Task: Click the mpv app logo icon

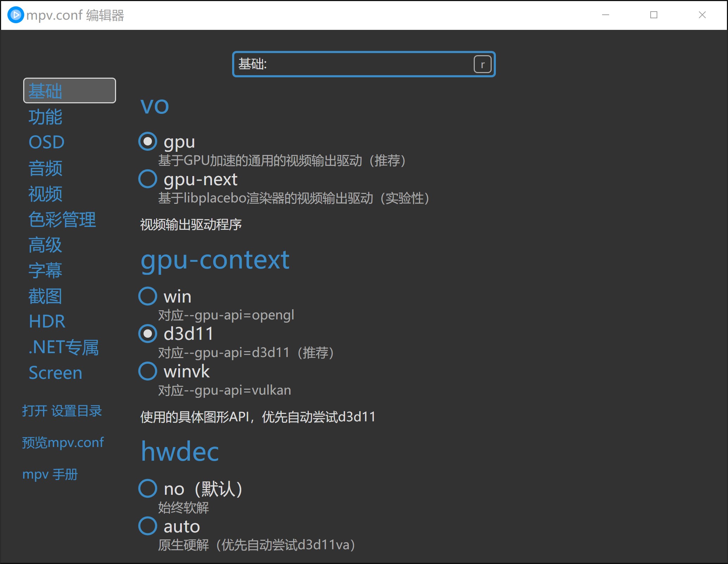Action: click(15, 15)
